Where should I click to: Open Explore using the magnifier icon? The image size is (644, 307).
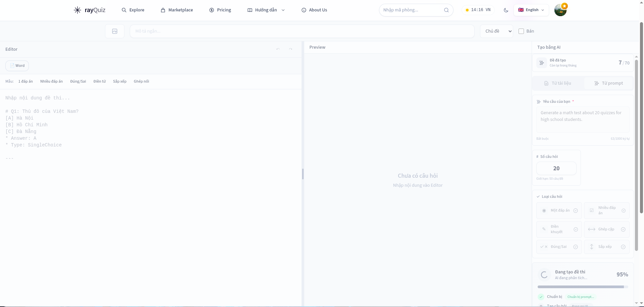click(124, 10)
